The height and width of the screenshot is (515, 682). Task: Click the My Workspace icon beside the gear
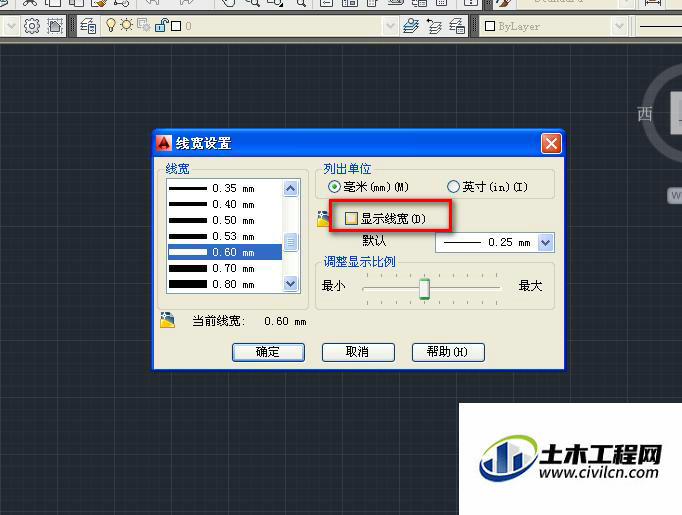[x=55, y=26]
